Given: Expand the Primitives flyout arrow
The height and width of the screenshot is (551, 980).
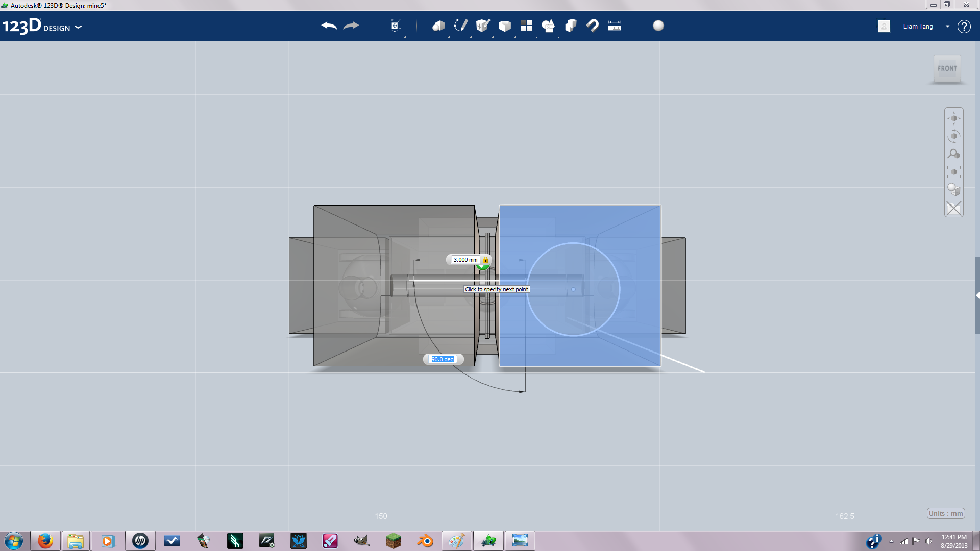Looking at the screenshot, I should click(x=449, y=37).
